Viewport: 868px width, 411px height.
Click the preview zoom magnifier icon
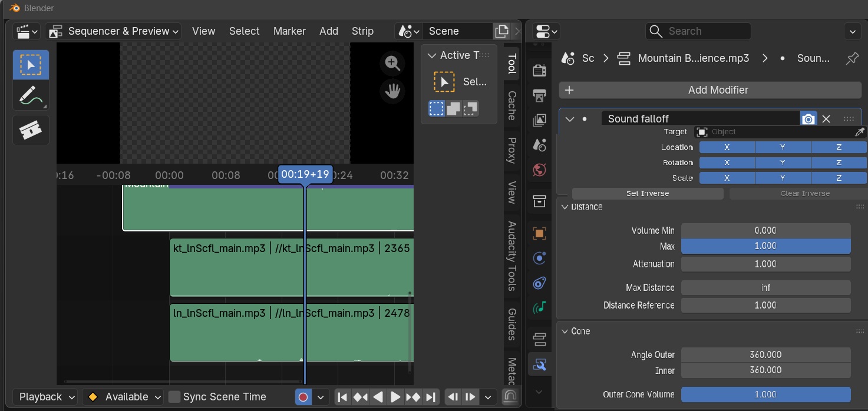[392, 63]
